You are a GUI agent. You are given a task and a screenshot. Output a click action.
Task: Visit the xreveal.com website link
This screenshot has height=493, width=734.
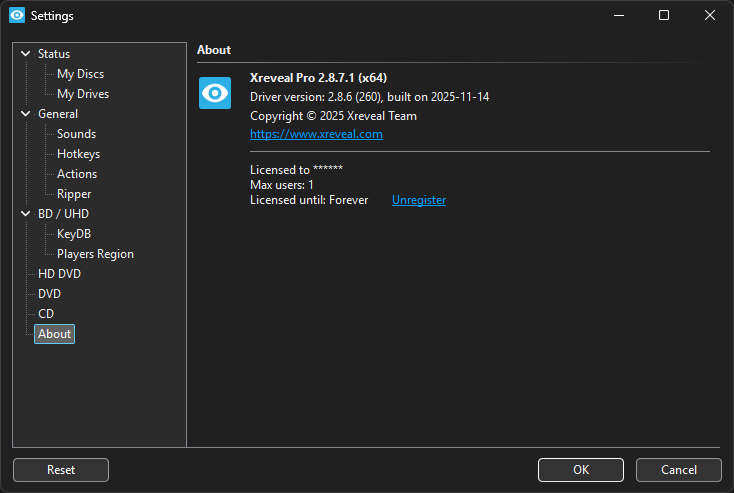pos(316,134)
